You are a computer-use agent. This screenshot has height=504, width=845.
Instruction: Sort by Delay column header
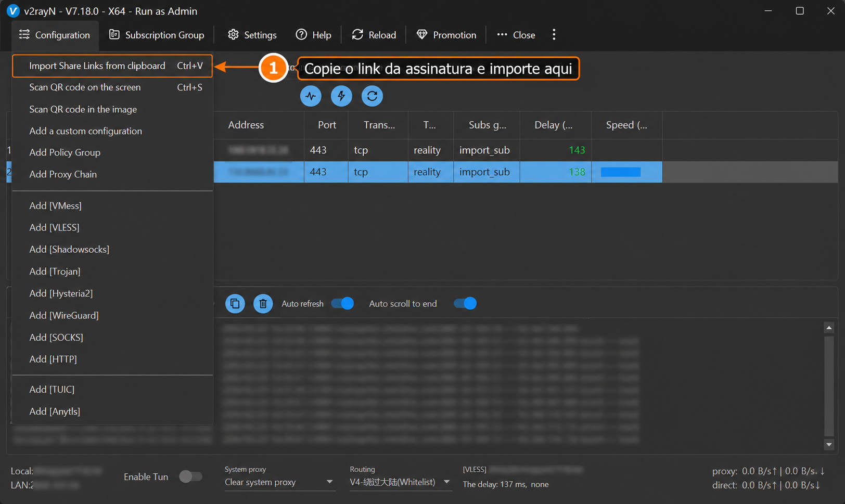[556, 125]
